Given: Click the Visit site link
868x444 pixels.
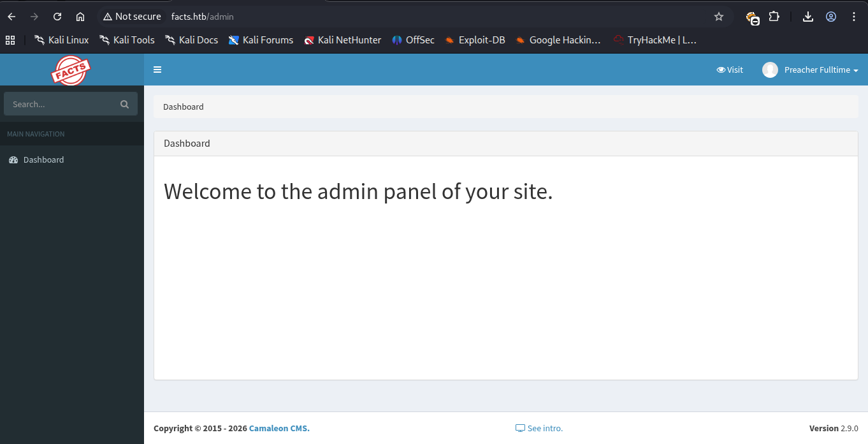Looking at the screenshot, I should click(730, 70).
